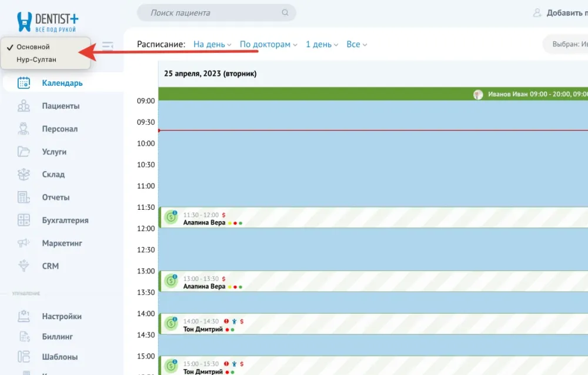Click the add patient person icon
The width and height of the screenshot is (588, 375).
[x=537, y=13]
